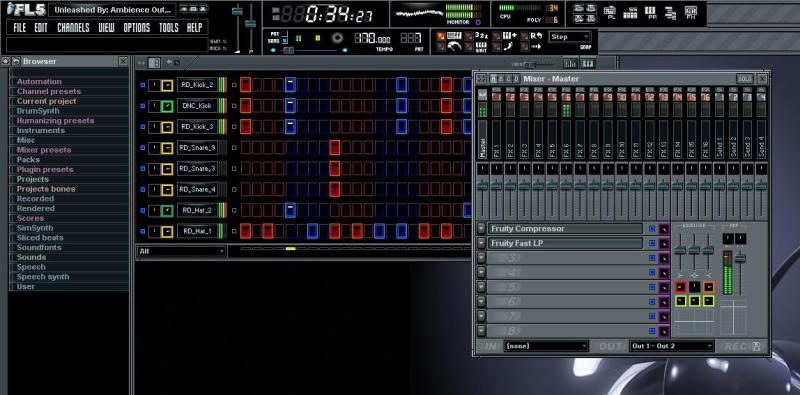Click the save REC disk icon in Mixer
The width and height of the screenshot is (800, 395).
(x=757, y=346)
